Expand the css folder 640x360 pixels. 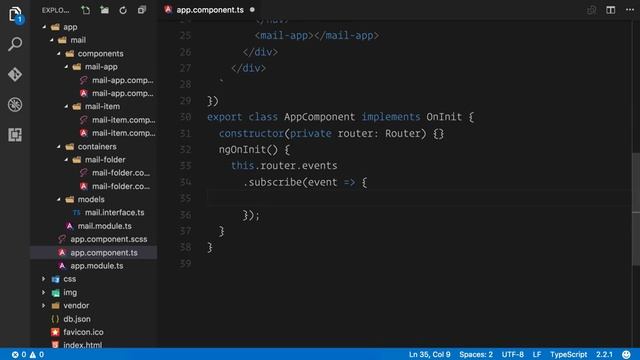click(x=44, y=279)
